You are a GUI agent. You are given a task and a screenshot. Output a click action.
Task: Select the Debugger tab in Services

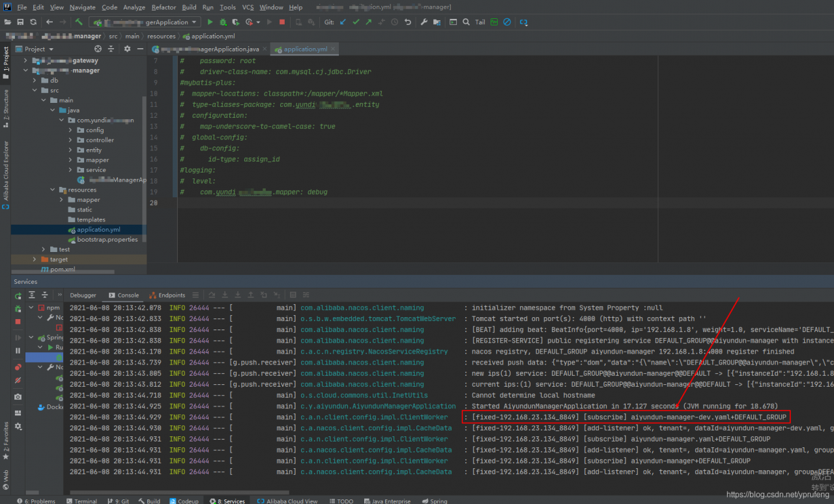[83, 295]
